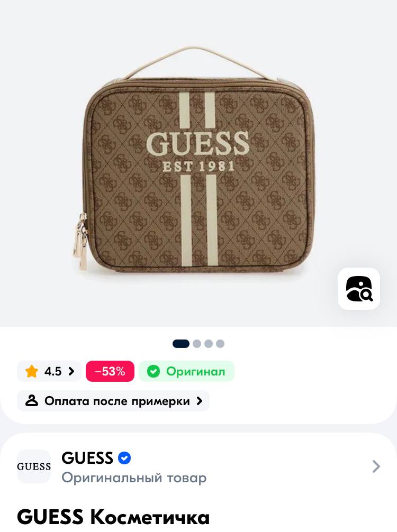The image size is (397, 532).
Task: Tap the Оригинал label text
Action: point(196,372)
